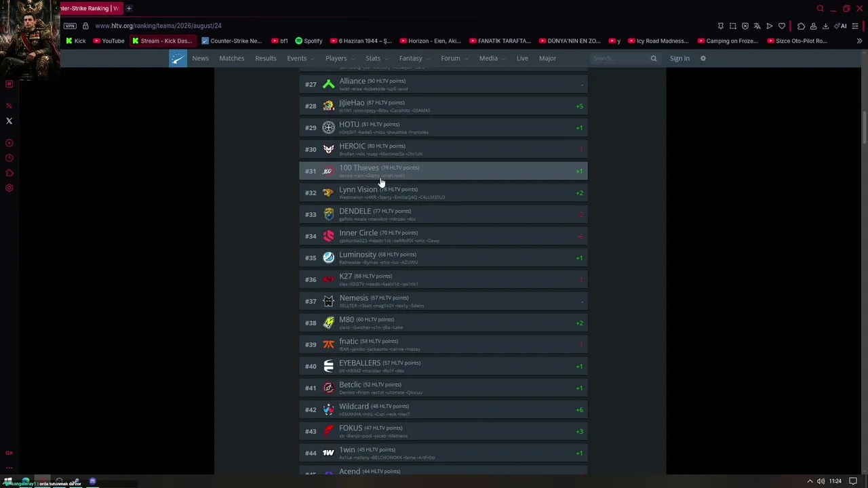This screenshot has width=868, height=488.
Task: Open the Spotify bookmark
Action: [x=309, y=41]
